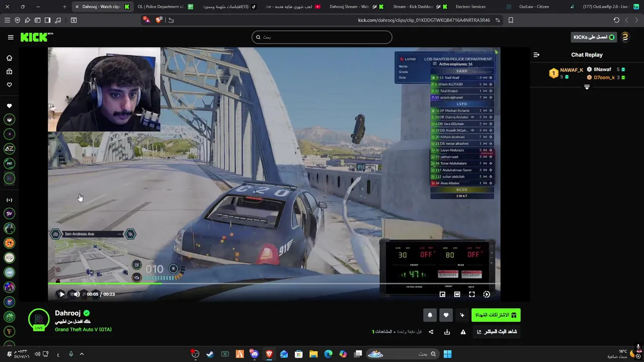The image size is (644, 362).
Task: Click the green gift subscriptions button
Action: 496,315
